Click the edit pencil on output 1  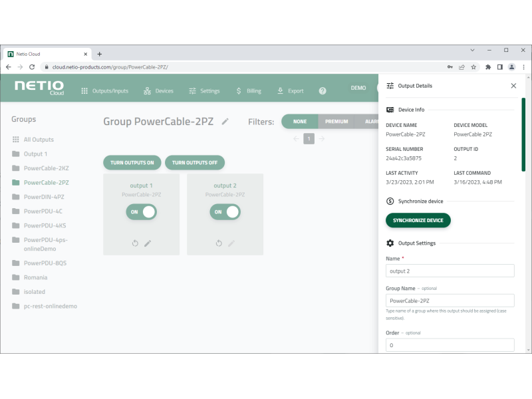[148, 243]
